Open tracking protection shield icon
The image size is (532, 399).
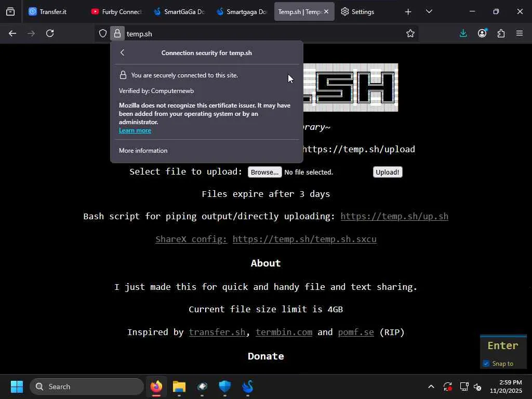(x=103, y=33)
